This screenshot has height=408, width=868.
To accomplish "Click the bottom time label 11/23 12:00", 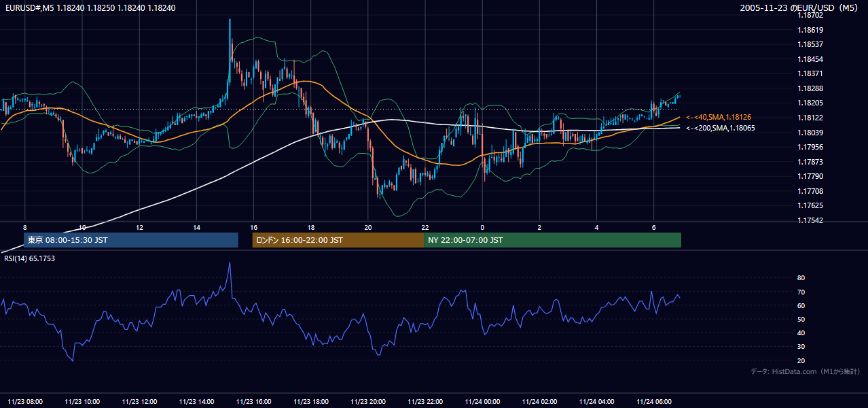I will pyautogui.click(x=139, y=401).
